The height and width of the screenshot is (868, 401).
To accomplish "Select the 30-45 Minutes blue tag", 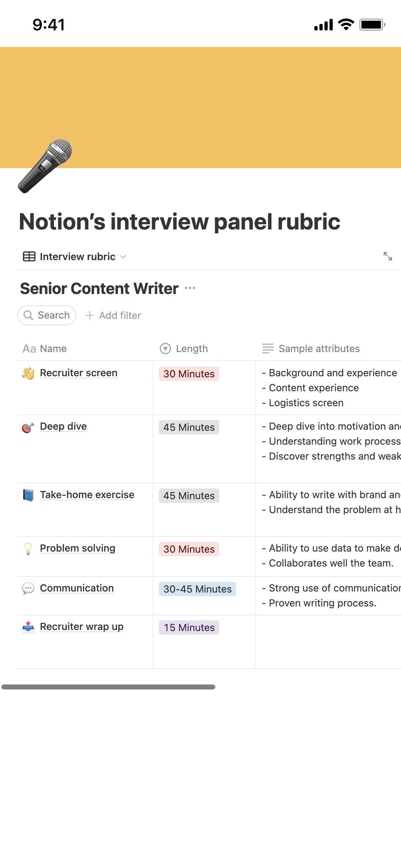I will [197, 589].
